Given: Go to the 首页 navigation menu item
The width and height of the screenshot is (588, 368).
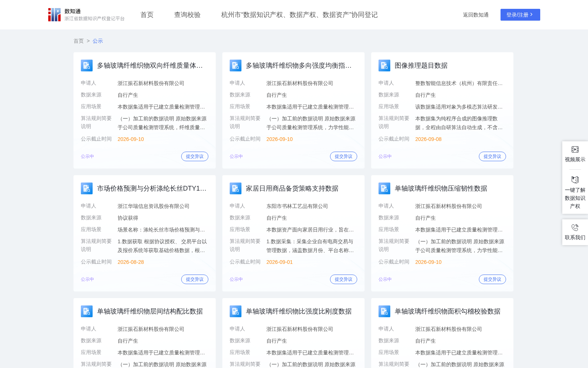Looking at the screenshot, I should tap(147, 15).
